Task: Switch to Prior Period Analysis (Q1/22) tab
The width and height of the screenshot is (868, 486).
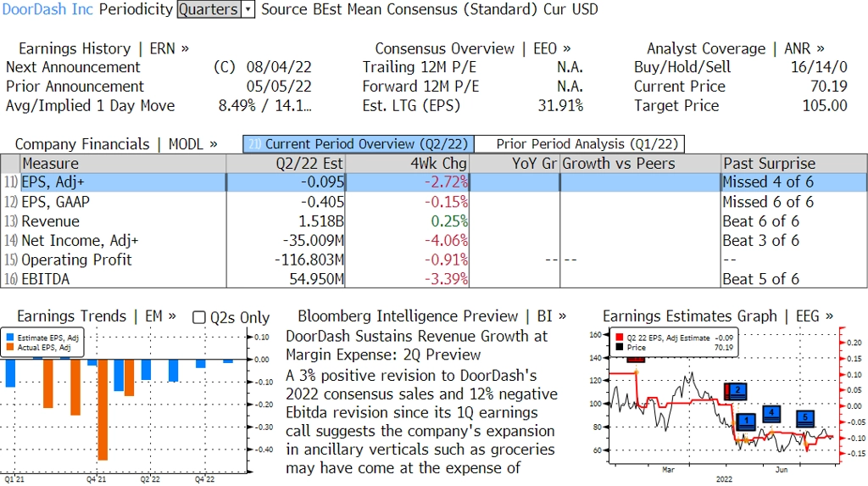Action: tap(580, 144)
